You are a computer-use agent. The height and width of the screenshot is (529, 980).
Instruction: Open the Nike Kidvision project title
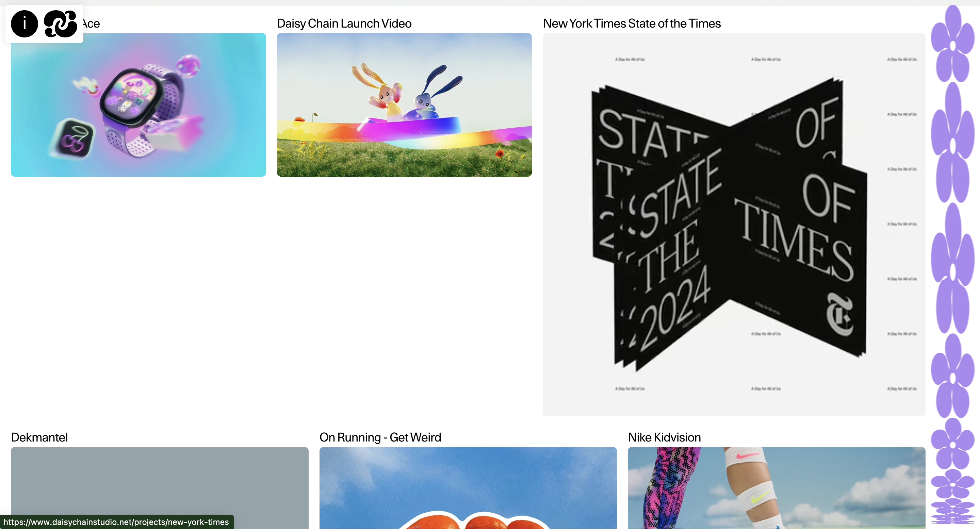click(664, 437)
